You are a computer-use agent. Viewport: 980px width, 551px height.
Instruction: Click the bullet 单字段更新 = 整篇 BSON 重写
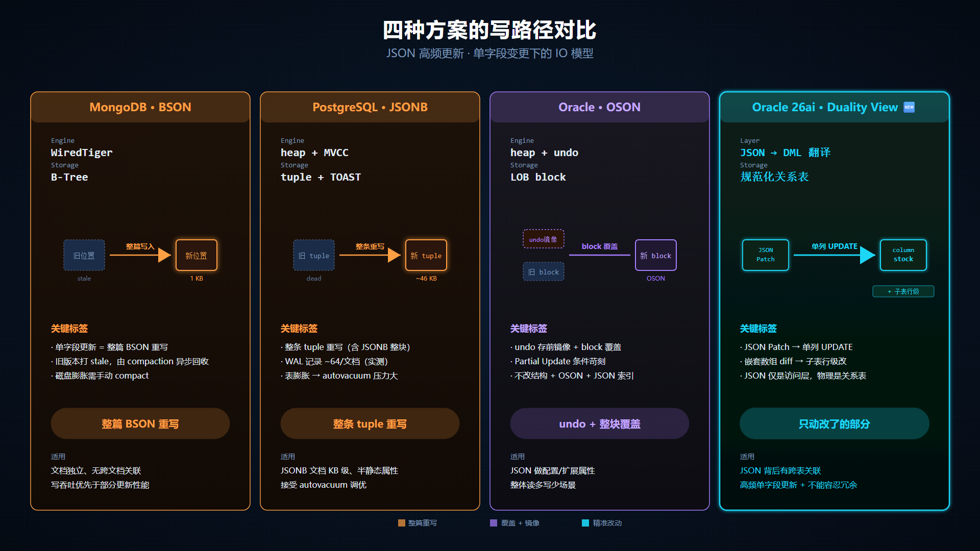tap(109, 347)
